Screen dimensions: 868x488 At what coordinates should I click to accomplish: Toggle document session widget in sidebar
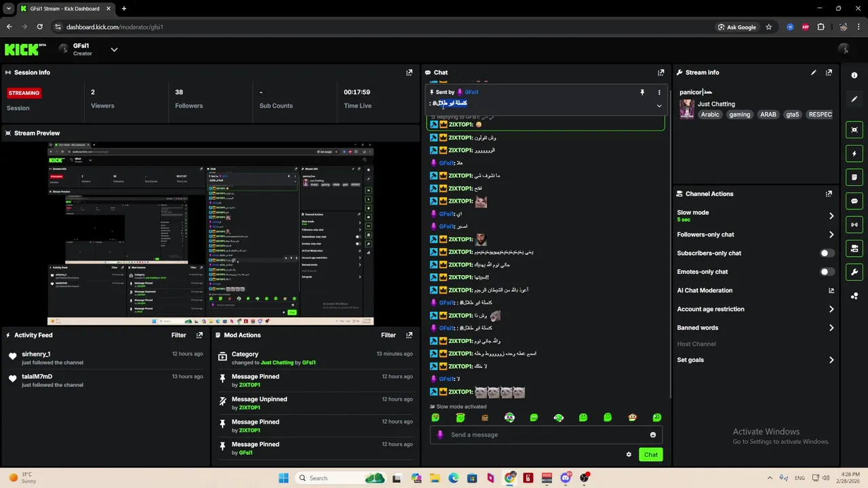coord(854,178)
